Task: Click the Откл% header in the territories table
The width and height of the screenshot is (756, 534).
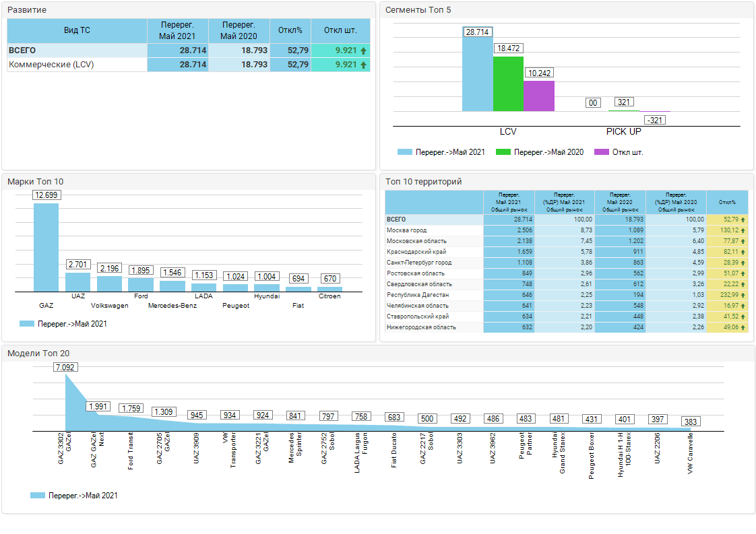Action: tap(727, 202)
